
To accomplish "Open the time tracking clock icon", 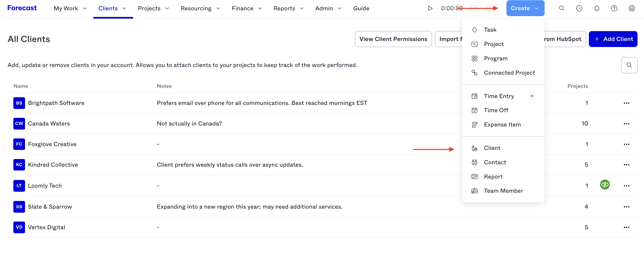I will click(579, 8).
